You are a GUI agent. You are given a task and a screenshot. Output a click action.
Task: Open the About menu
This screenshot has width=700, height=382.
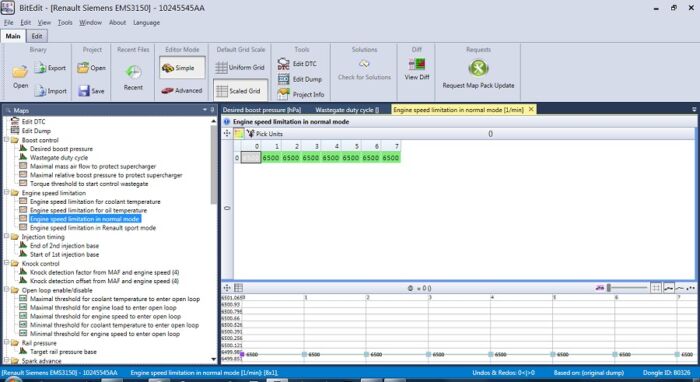[x=117, y=22]
